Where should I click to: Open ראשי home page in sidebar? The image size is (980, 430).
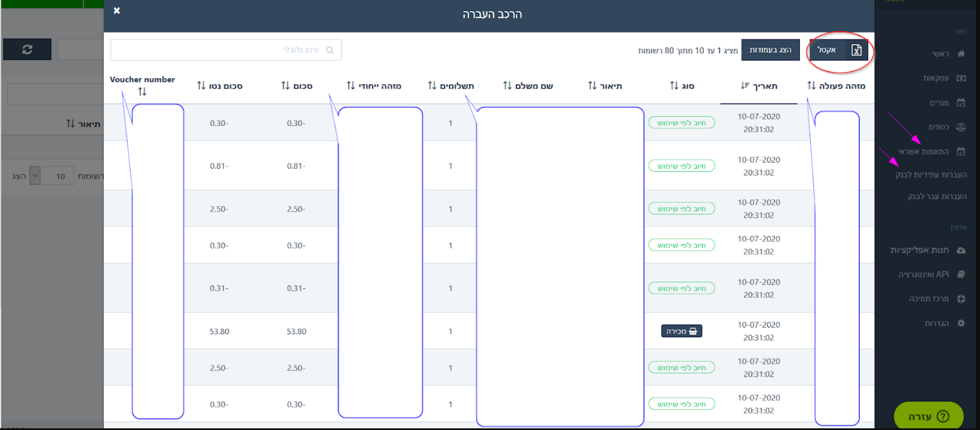click(948, 54)
